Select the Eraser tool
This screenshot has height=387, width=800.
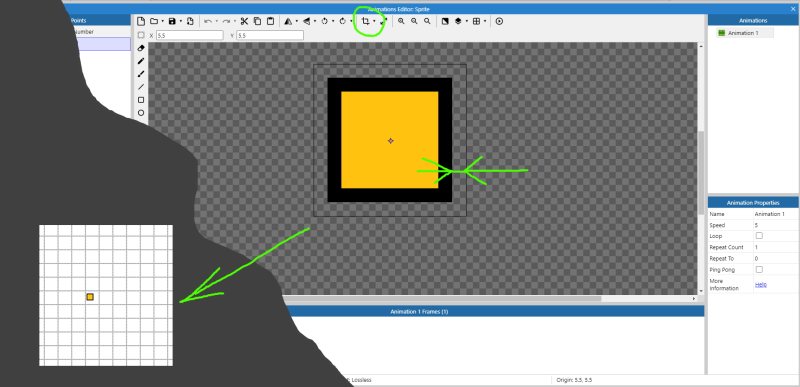[141, 48]
